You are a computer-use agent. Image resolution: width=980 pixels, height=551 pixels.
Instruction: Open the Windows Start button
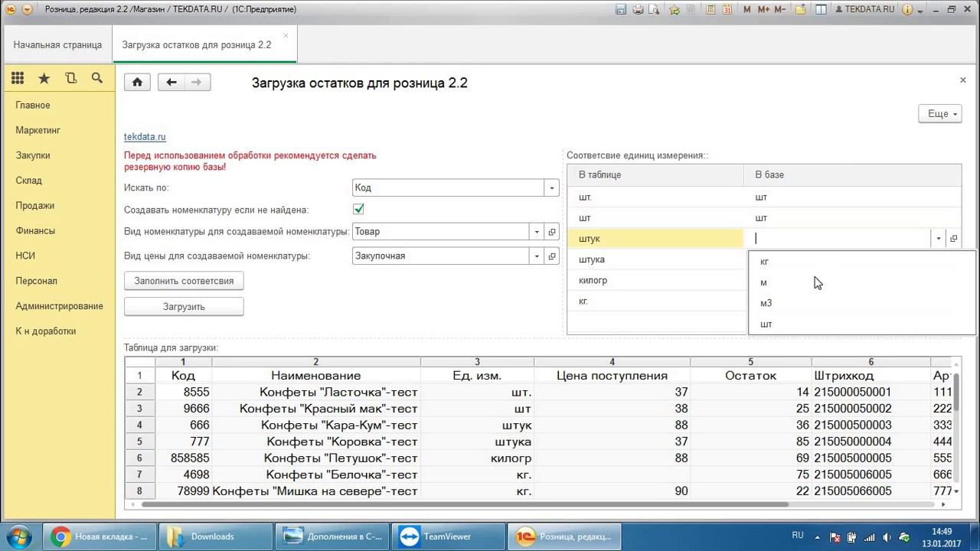point(19,536)
